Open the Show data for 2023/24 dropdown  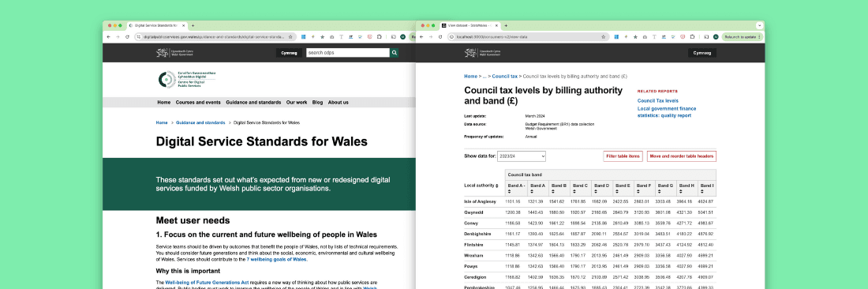click(522, 156)
